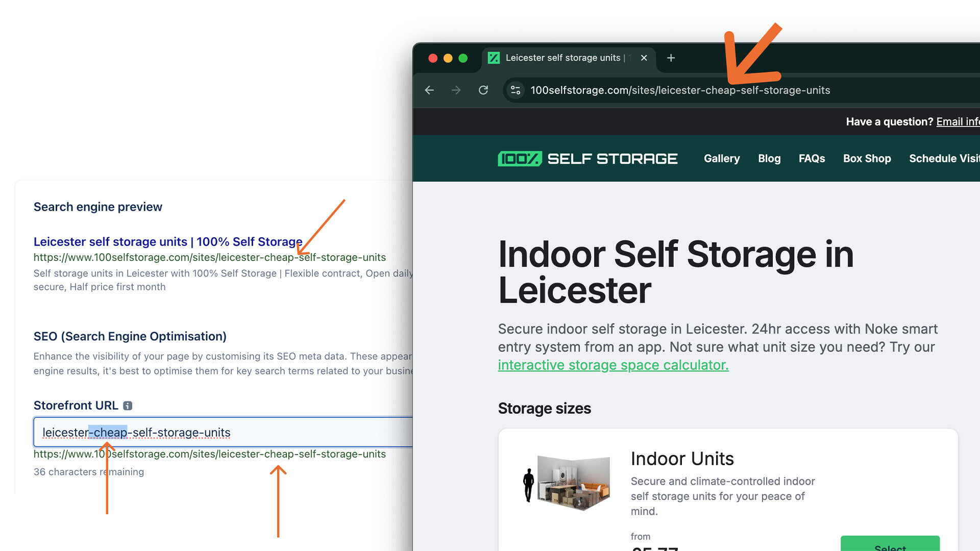Click the browser address bar URL
The image size is (980, 551).
coord(680,90)
